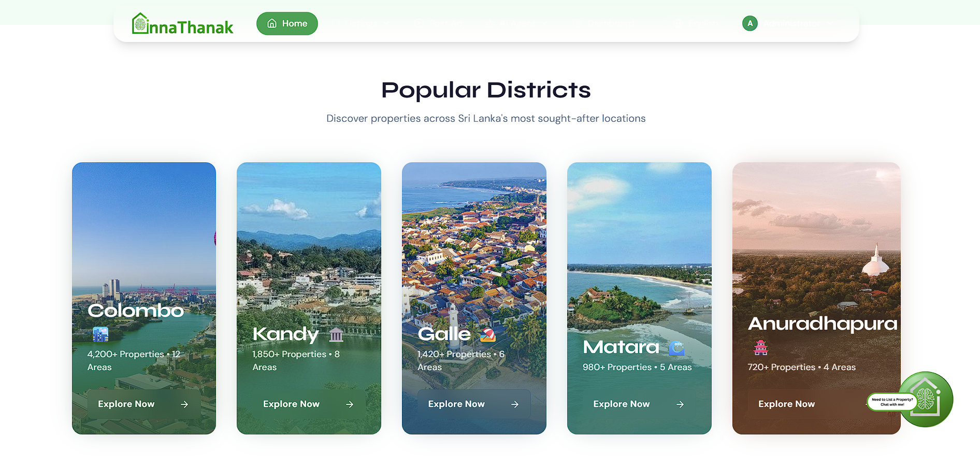980x464 pixels.
Task: Click Explore Now on the Anuradhapura card
Action: click(x=808, y=404)
